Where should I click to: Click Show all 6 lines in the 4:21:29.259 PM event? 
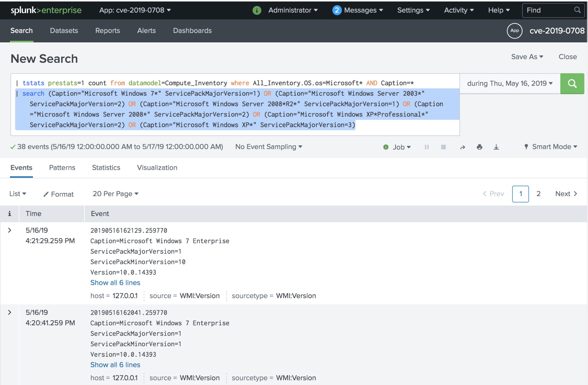click(115, 283)
